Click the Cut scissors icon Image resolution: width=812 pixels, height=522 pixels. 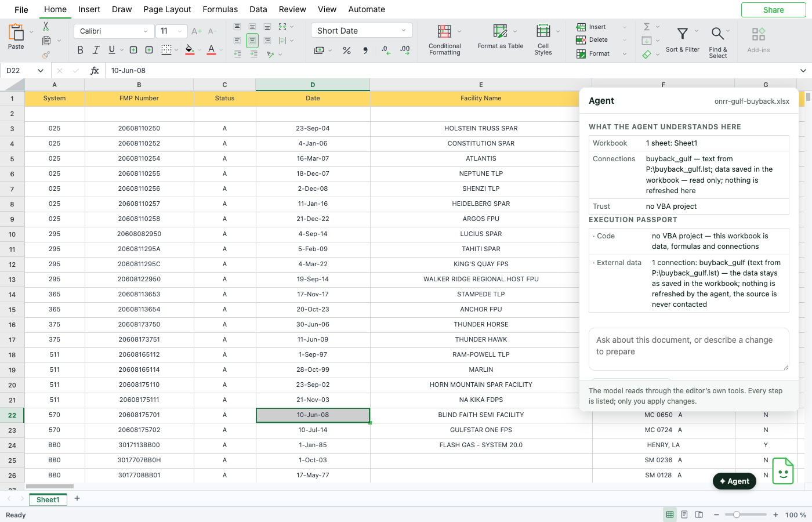click(x=46, y=27)
